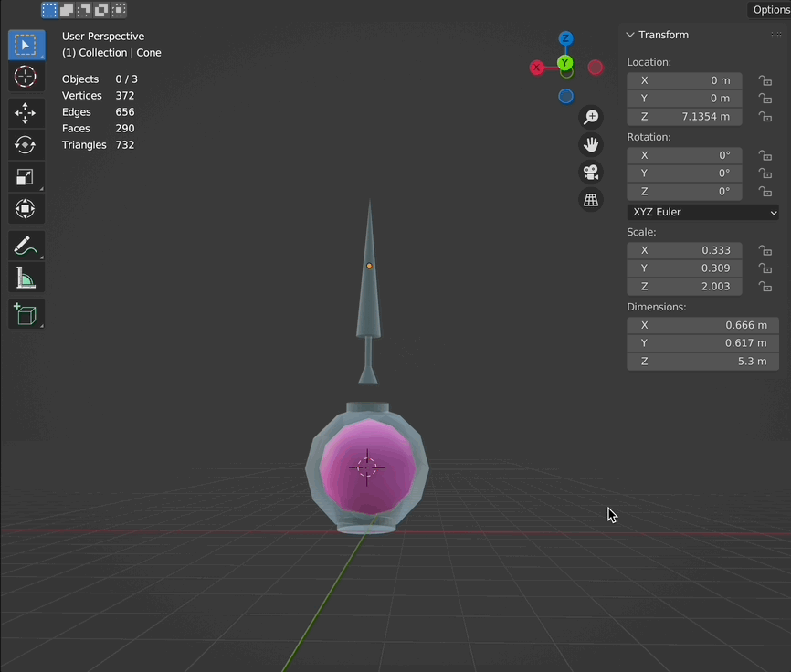Set selection mode to subtract
The image size is (791, 672).
point(84,10)
